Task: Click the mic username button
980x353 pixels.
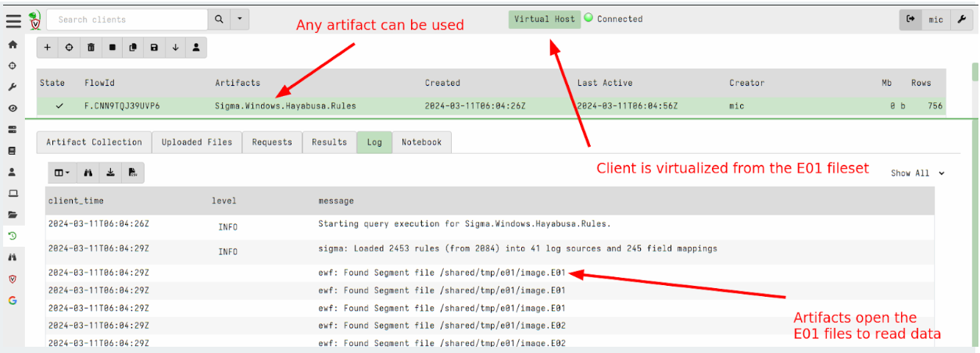Action: [x=935, y=20]
